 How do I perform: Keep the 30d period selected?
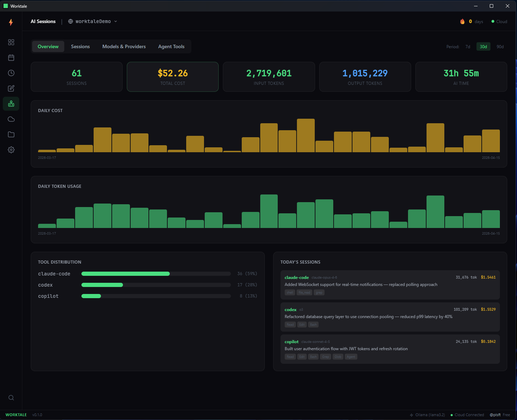483,46
